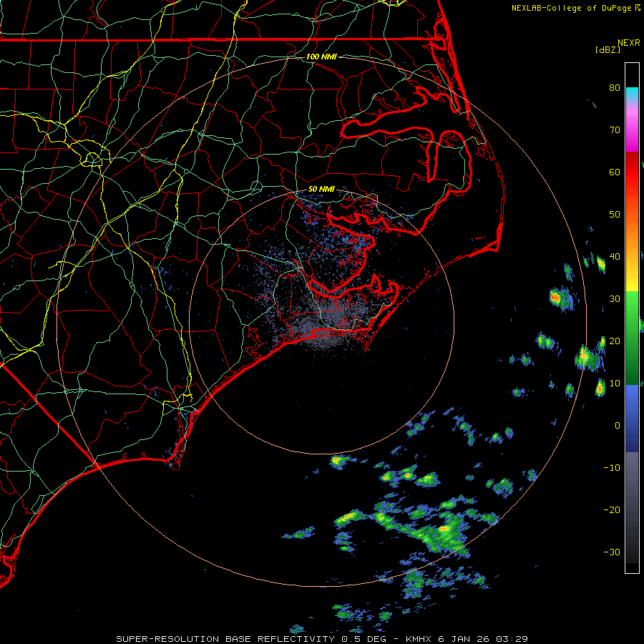Click the NEXR label above the legend
This screenshot has width=644, height=644.
click(x=629, y=43)
